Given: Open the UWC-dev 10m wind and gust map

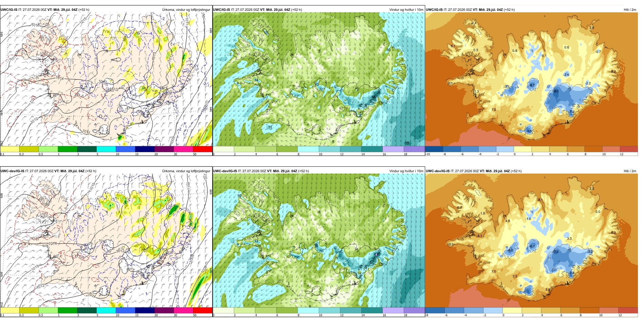Looking at the screenshot, I should (319, 241).
